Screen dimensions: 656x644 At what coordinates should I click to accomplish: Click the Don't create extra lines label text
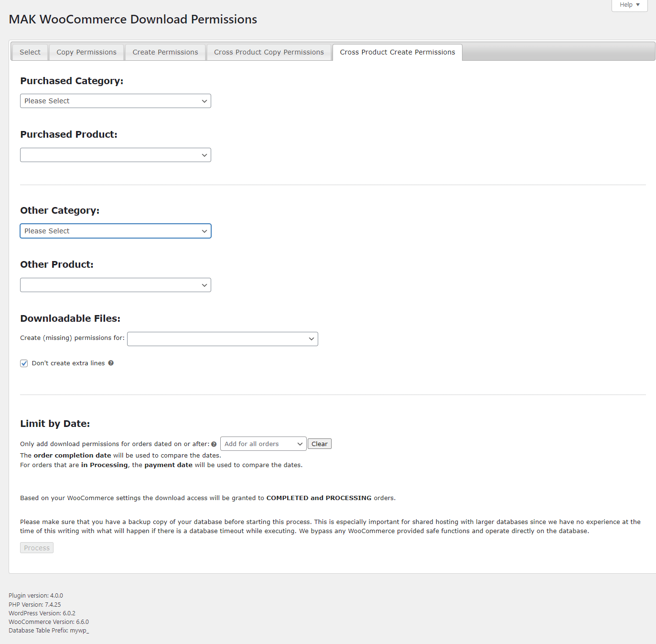(x=68, y=363)
